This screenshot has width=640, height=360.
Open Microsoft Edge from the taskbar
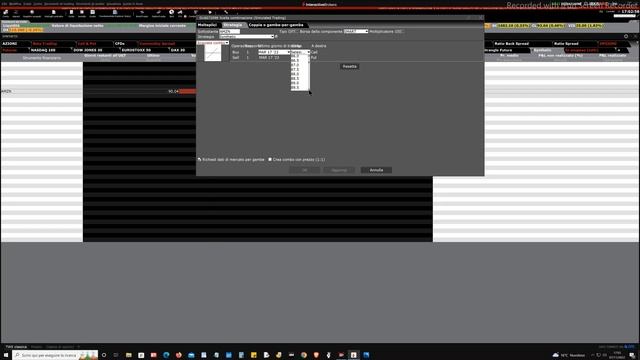point(166,355)
